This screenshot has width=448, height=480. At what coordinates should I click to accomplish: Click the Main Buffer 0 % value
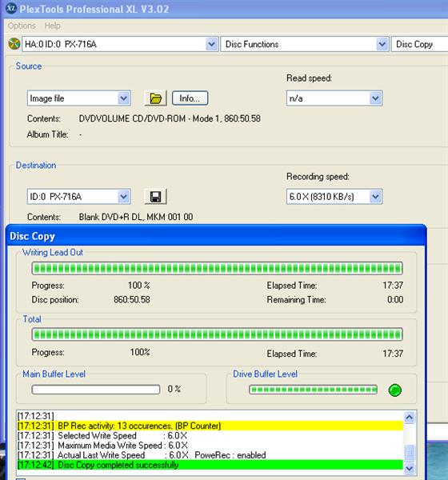pyautogui.click(x=174, y=389)
